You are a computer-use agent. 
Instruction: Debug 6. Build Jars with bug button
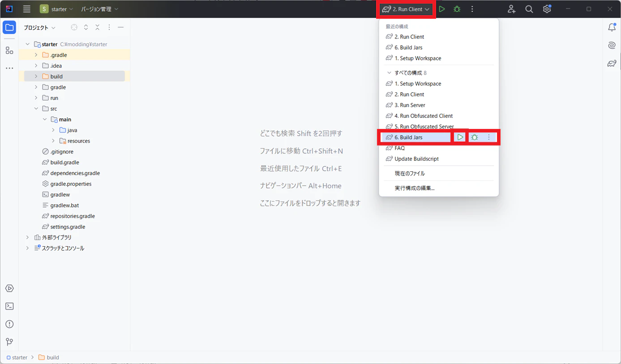click(x=475, y=137)
